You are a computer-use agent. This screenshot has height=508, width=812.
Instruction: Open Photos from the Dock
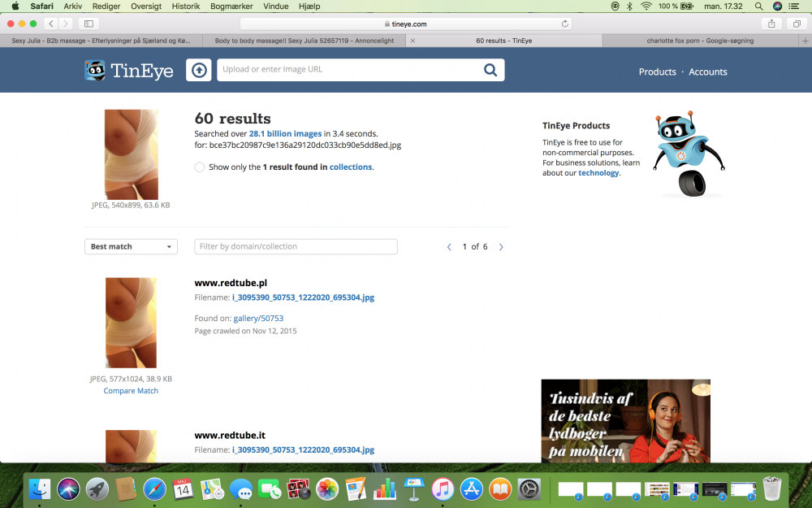pos(327,488)
